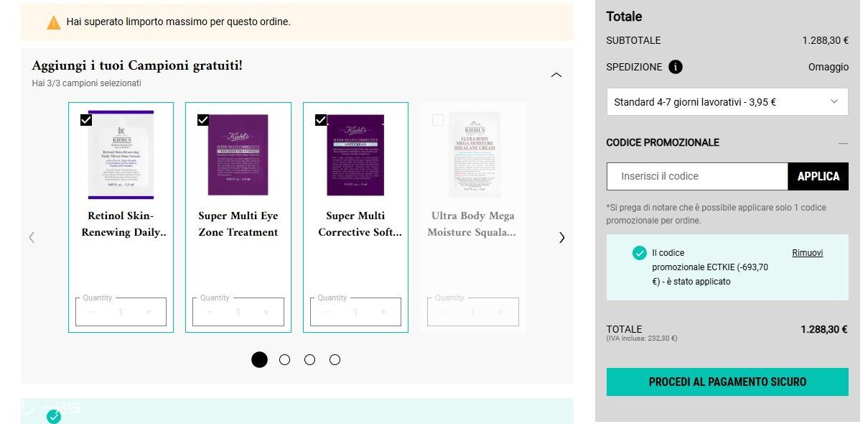Increase quantity of Retinol Skin-Renewing sample
This screenshot has height=424, width=868.
[x=149, y=312]
